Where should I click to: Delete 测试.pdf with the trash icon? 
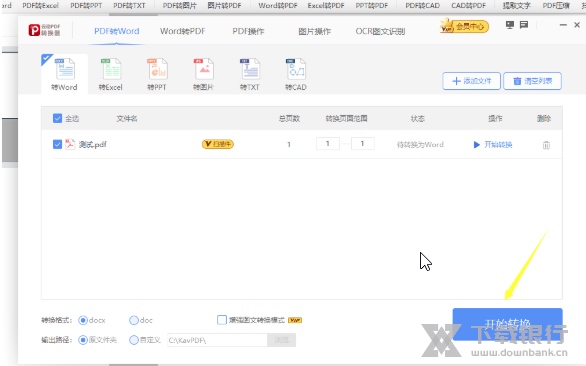point(546,145)
